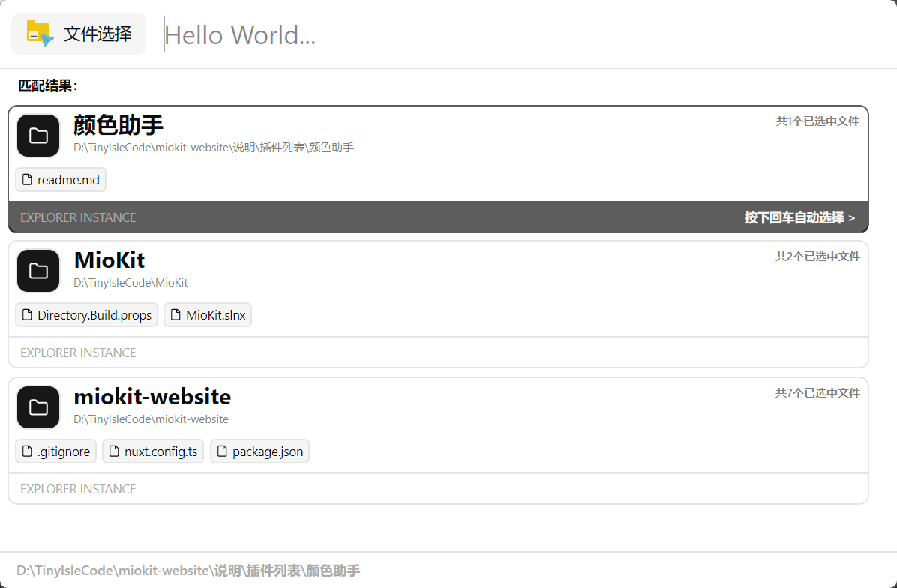This screenshot has height=588, width=897.
Task: Select the MioKit.slnx file chip
Action: coord(208,315)
